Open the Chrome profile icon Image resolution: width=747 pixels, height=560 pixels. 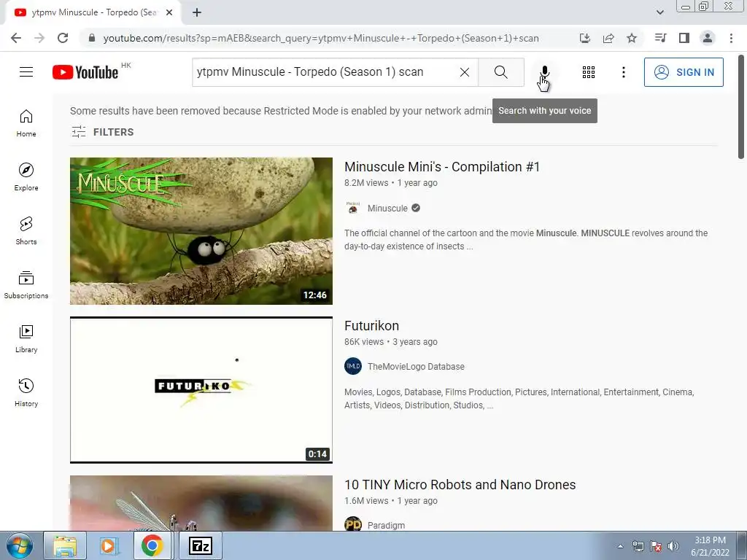(708, 38)
